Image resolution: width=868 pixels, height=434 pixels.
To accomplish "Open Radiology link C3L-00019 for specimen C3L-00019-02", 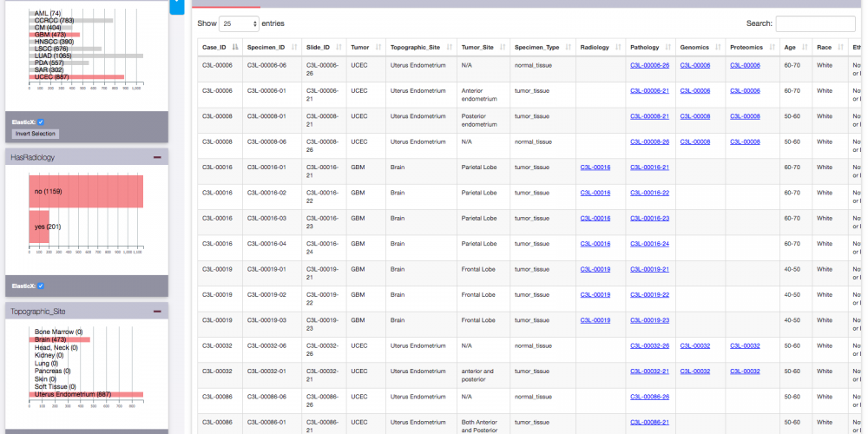I will (x=595, y=294).
